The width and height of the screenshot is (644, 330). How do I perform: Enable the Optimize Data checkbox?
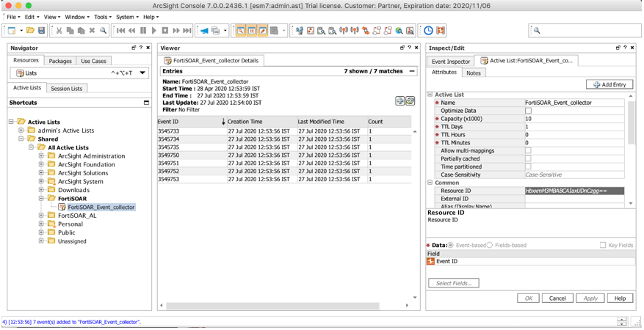528,111
